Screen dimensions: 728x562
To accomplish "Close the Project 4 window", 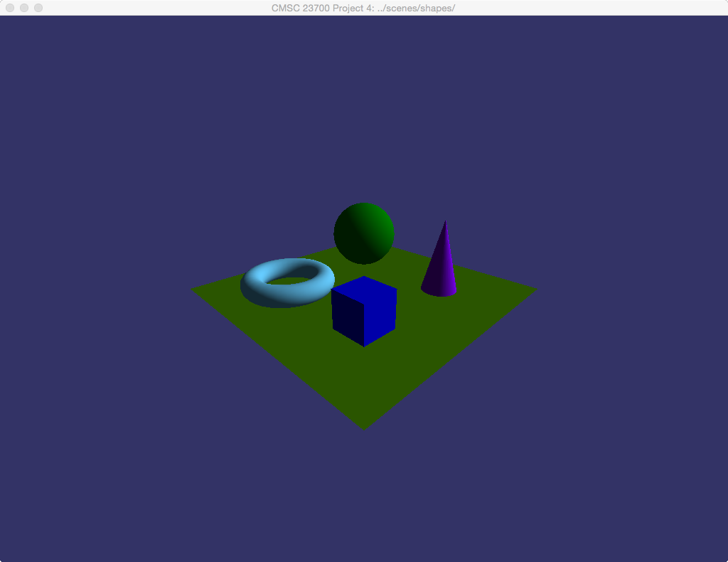I will (x=10, y=8).
